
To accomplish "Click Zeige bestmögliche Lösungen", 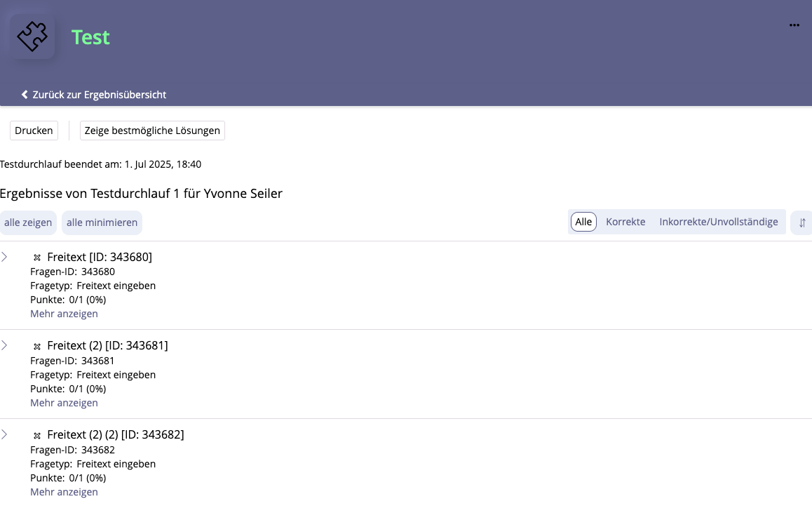I will coord(152,131).
